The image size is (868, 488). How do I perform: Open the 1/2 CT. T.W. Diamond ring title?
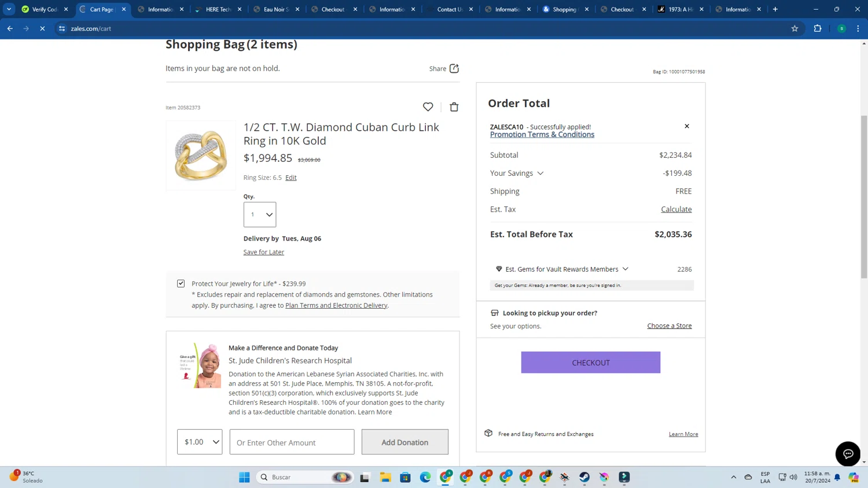click(x=341, y=134)
